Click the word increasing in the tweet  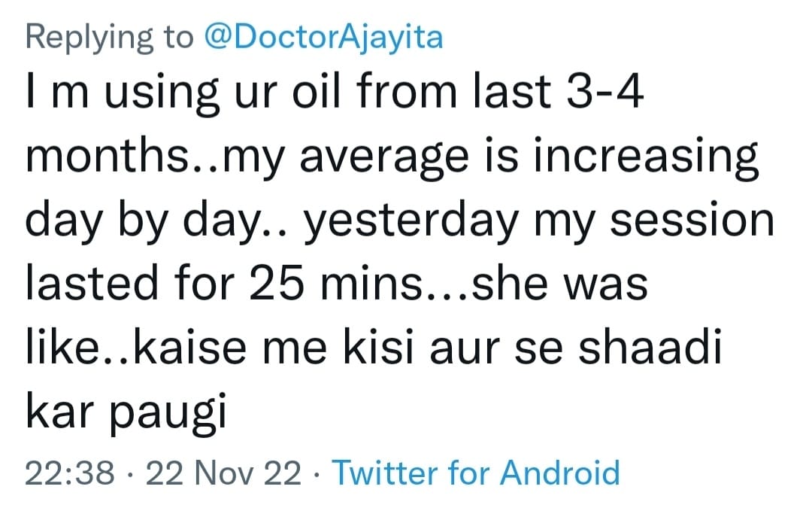(646, 157)
